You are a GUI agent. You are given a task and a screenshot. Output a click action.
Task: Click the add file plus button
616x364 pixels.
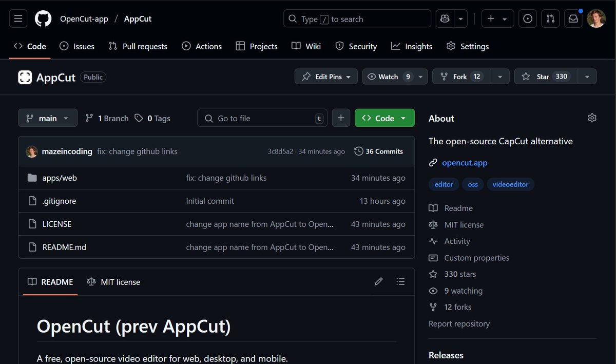(x=341, y=118)
